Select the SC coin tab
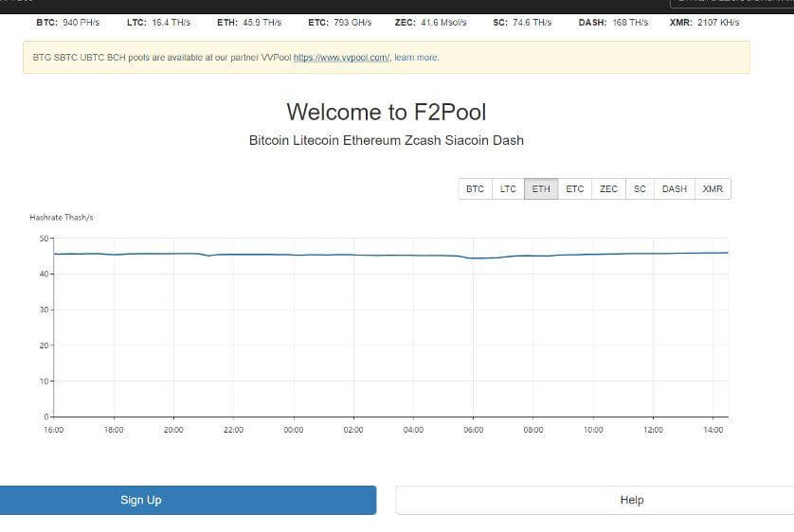 tap(641, 189)
